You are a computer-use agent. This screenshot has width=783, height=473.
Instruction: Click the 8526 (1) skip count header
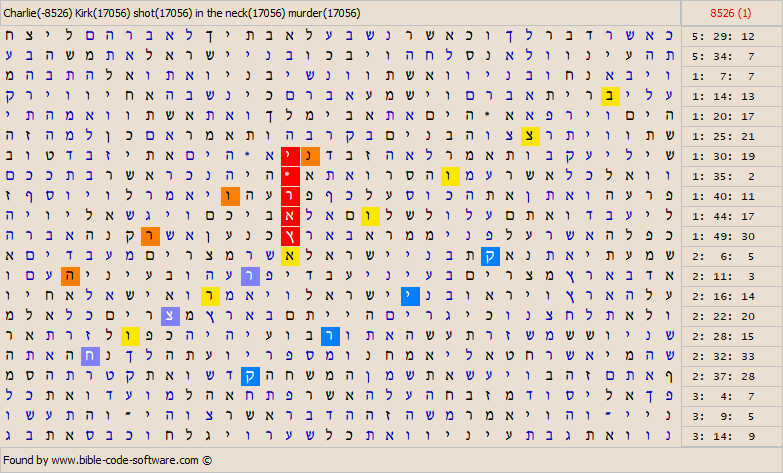click(731, 12)
